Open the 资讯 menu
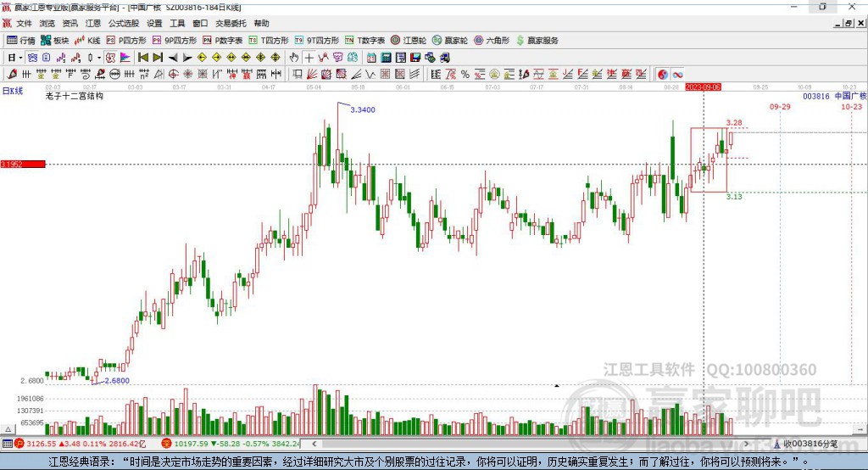 [x=70, y=23]
